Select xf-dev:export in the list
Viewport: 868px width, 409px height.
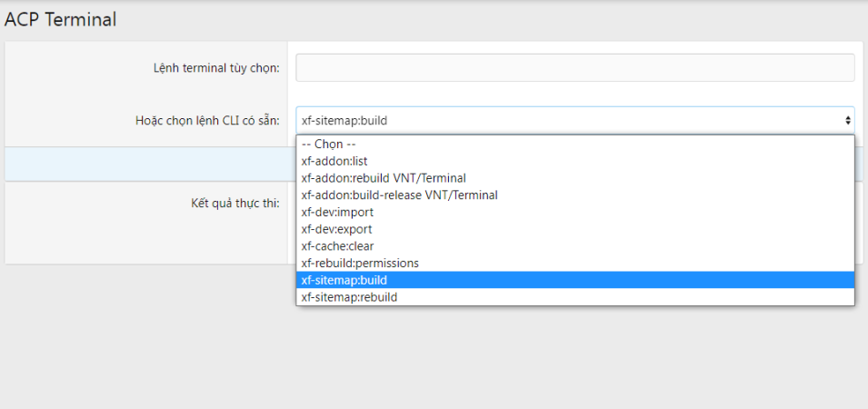[x=336, y=229]
